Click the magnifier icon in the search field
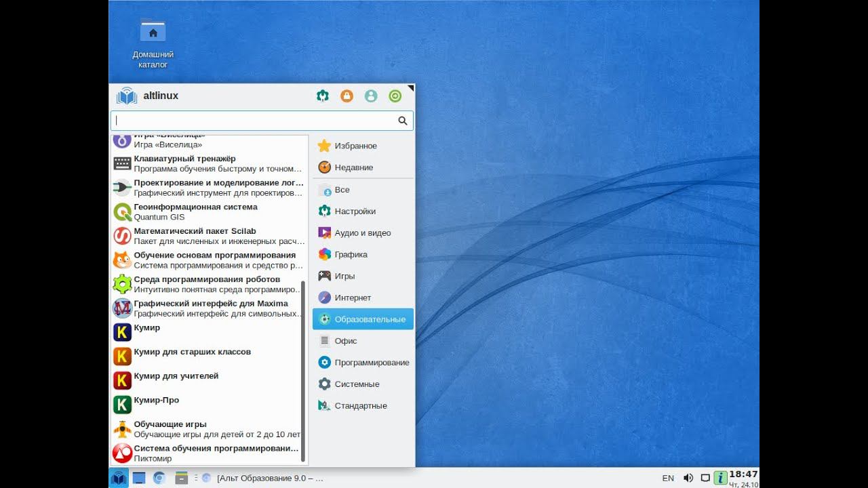The height and width of the screenshot is (488, 868). coord(403,121)
